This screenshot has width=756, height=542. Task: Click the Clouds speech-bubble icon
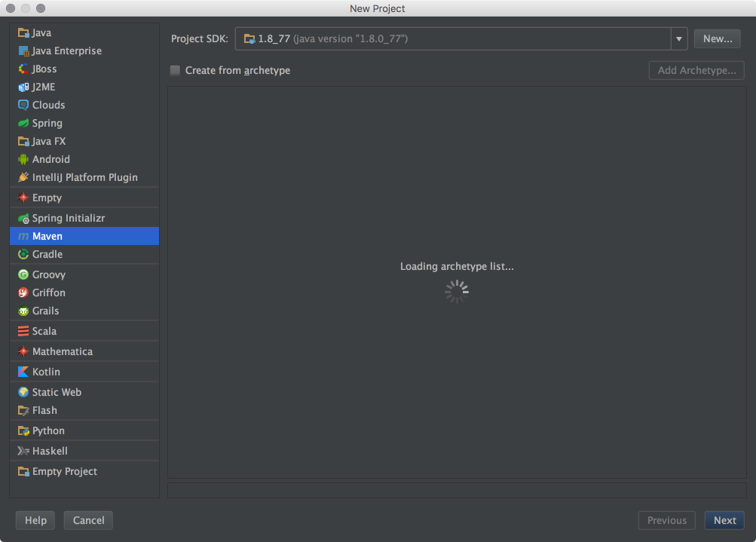pyautogui.click(x=23, y=105)
